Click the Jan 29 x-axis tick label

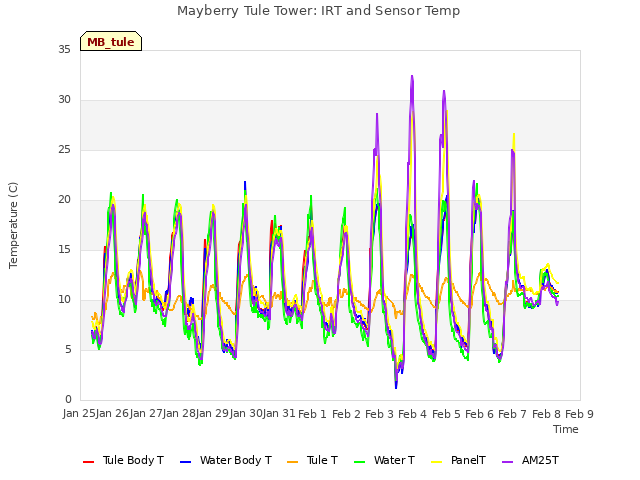213,414
